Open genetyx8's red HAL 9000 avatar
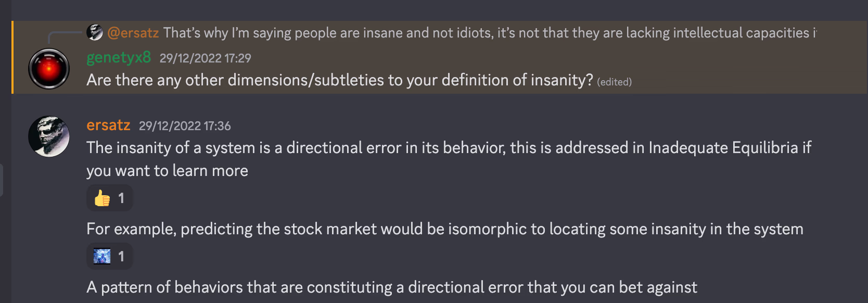868x303 pixels. click(x=49, y=69)
